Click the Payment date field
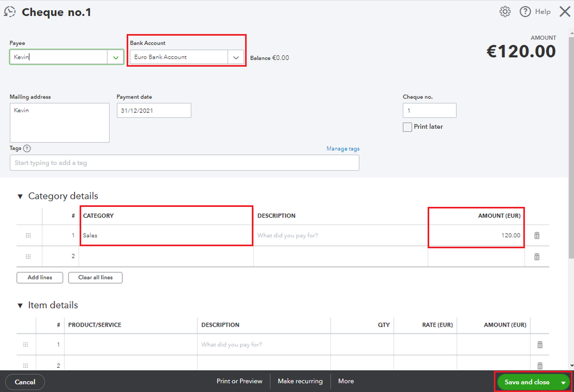The width and height of the screenshot is (574, 392). [154, 110]
